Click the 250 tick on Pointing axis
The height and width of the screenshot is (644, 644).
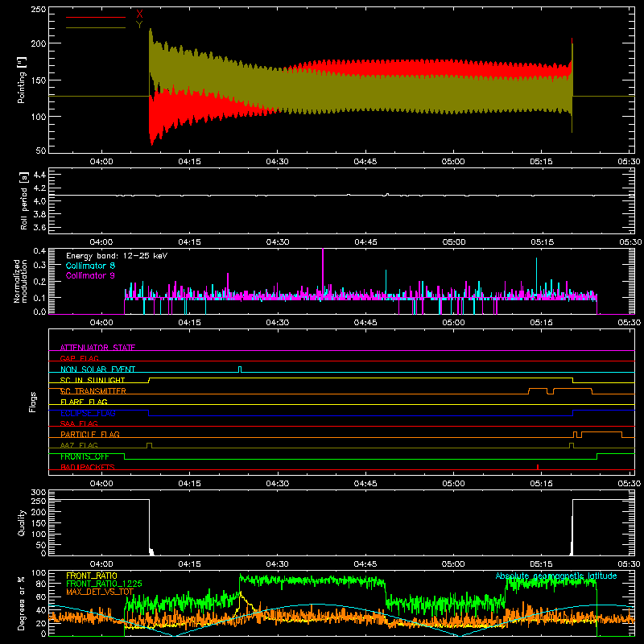point(39,10)
